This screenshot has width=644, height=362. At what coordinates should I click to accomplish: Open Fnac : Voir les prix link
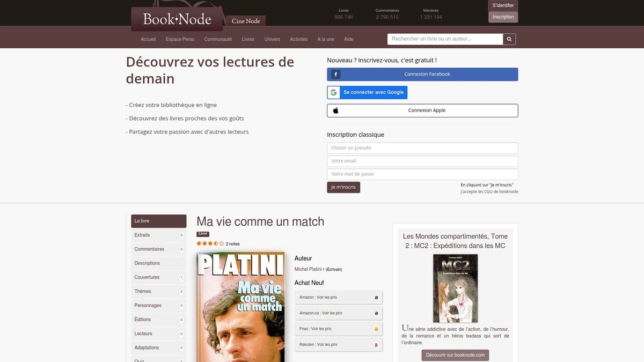pyautogui.click(x=339, y=329)
